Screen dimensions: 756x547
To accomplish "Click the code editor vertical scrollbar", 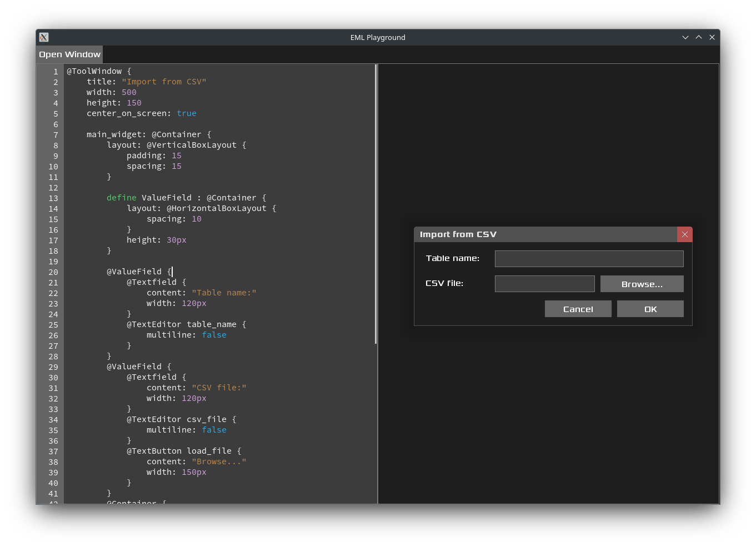I will (x=376, y=204).
